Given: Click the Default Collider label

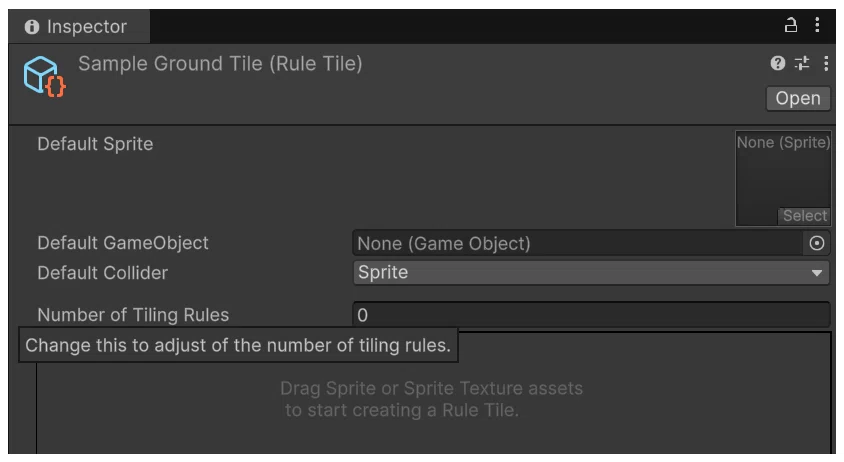Looking at the screenshot, I should pos(103,273).
